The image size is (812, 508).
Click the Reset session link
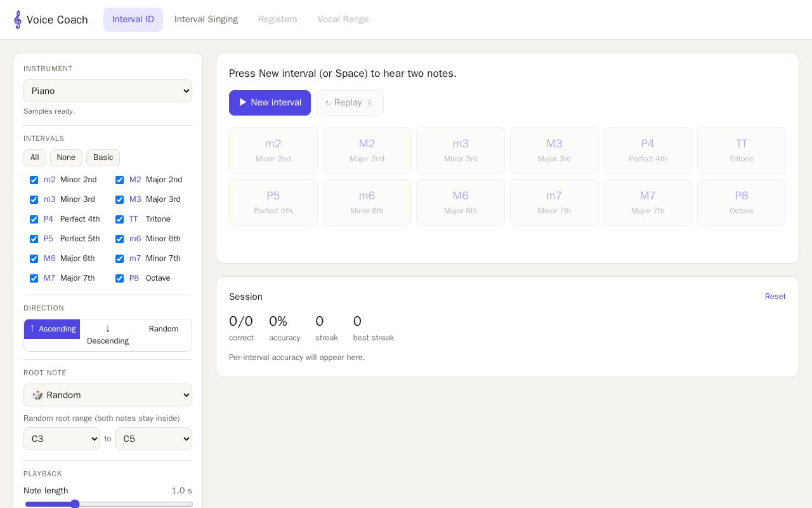(775, 297)
